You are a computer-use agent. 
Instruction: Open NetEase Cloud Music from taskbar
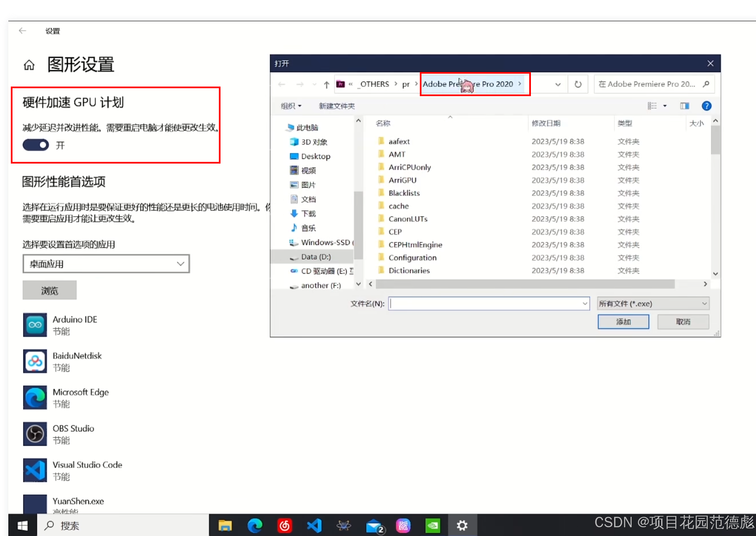[x=285, y=526]
